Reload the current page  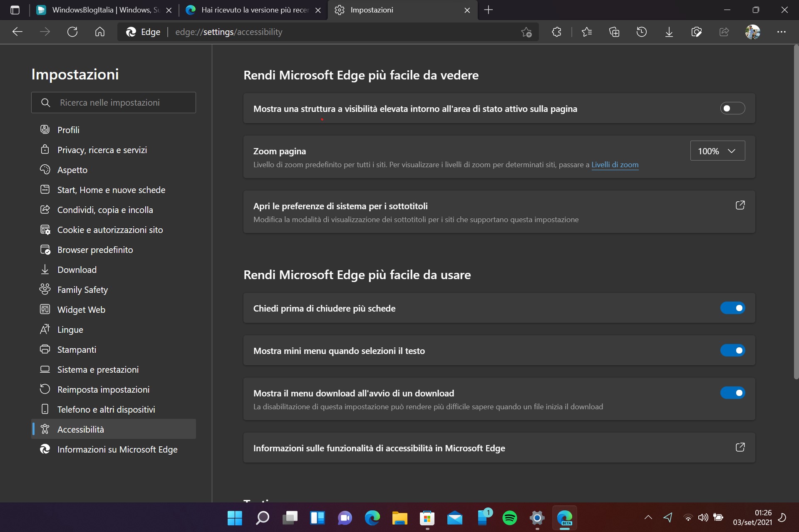pyautogui.click(x=72, y=32)
